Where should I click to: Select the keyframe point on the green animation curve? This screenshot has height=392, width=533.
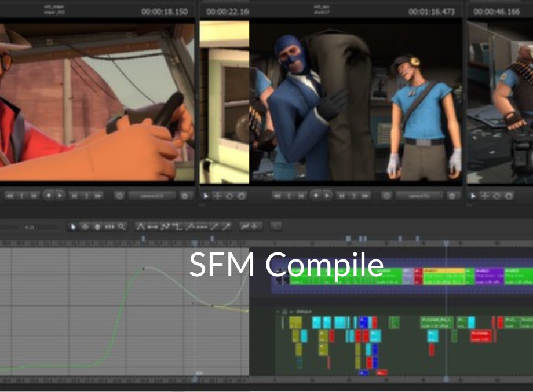click(143, 268)
